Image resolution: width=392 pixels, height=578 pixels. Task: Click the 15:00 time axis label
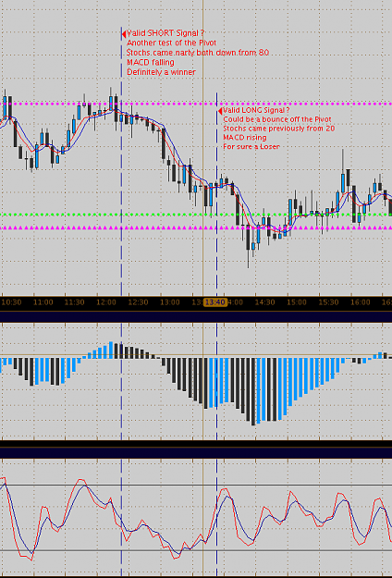pos(297,302)
